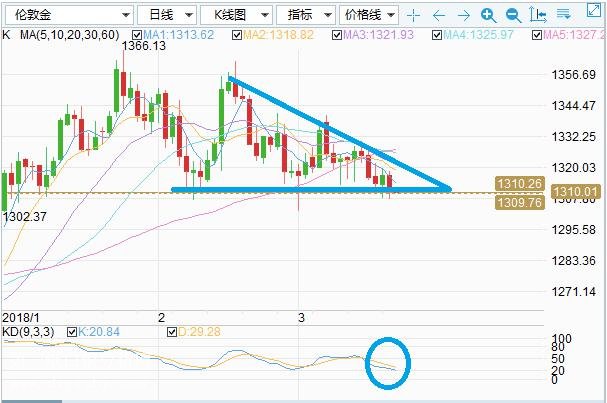Zoom in on the K-line chart
This screenshot has height=403, width=607.
click(x=489, y=15)
